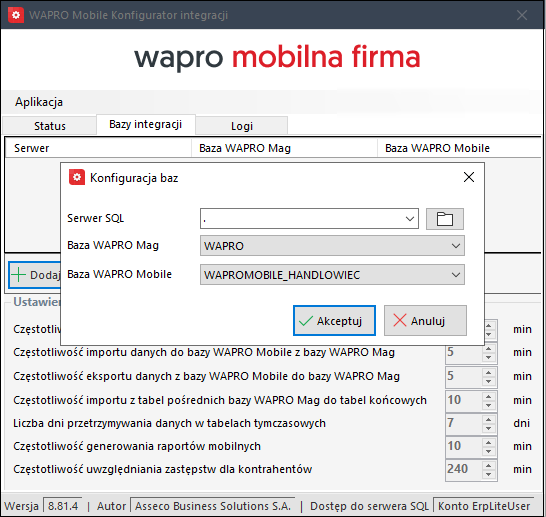Decrease intermediate tables import frequency

489,406
